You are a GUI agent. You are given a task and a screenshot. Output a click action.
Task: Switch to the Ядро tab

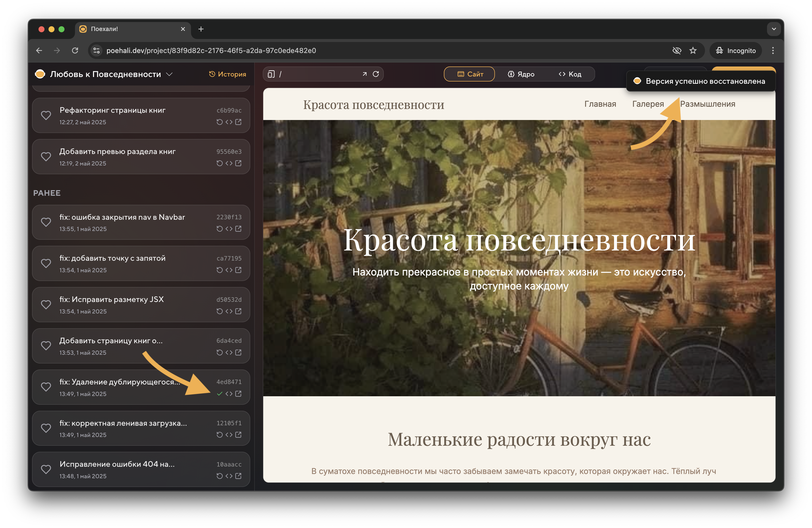point(521,74)
